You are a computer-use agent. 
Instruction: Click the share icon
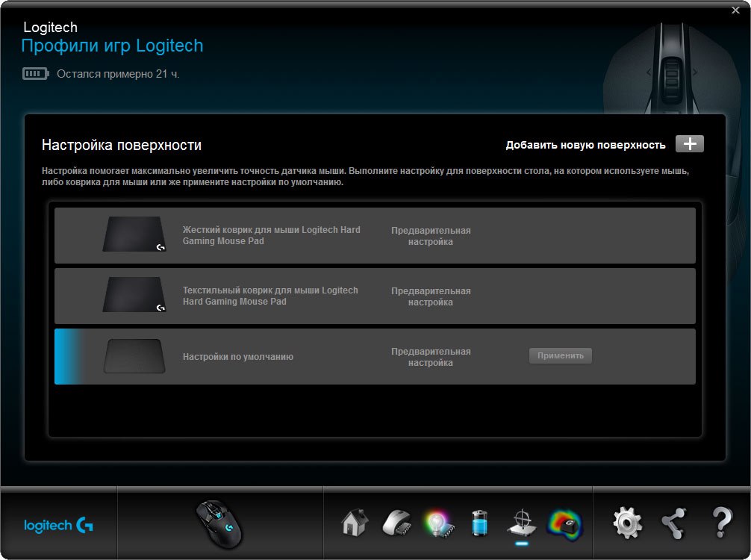pyautogui.click(x=674, y=523)
